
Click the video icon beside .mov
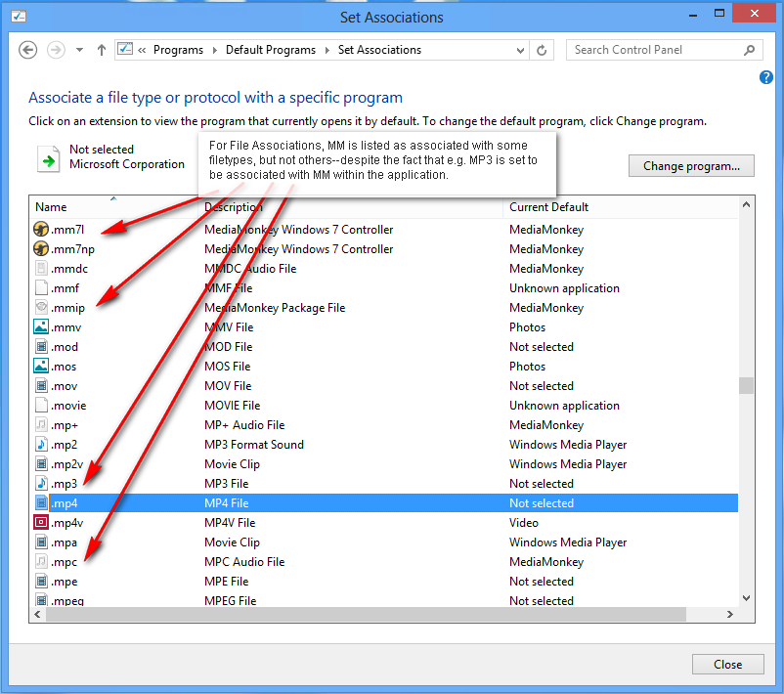[x=41, y=385]
